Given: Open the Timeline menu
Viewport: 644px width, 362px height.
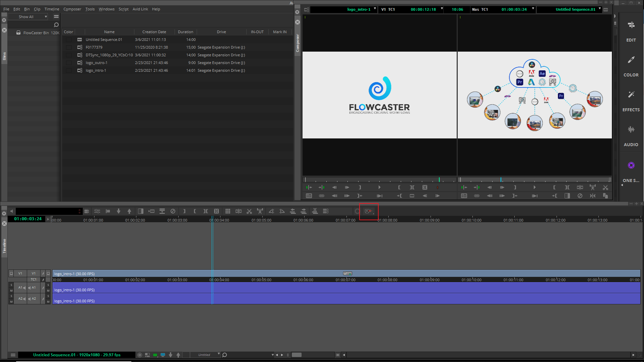Looking at the screenshot, I should [x=52, y=9].
